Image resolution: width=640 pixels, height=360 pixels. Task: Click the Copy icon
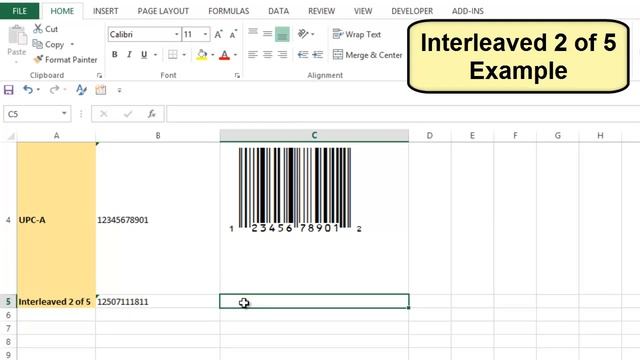tap(38, 44)
